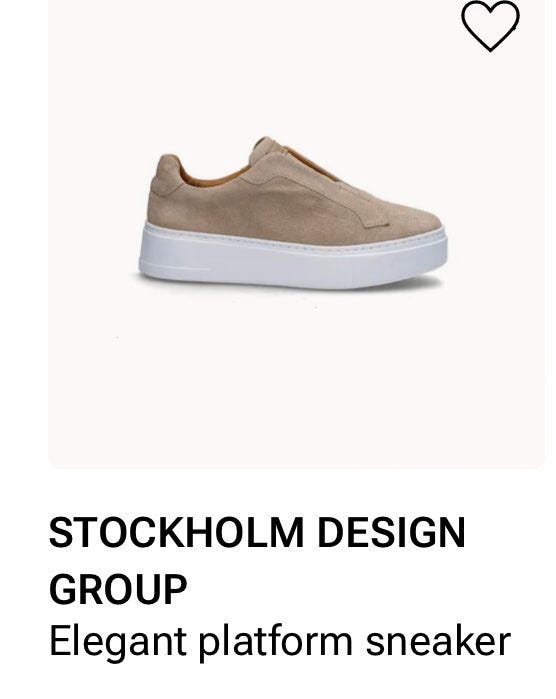The image size is (556, 699).
Task: Tap the word sneaker in product description
Action: point(438,641)
